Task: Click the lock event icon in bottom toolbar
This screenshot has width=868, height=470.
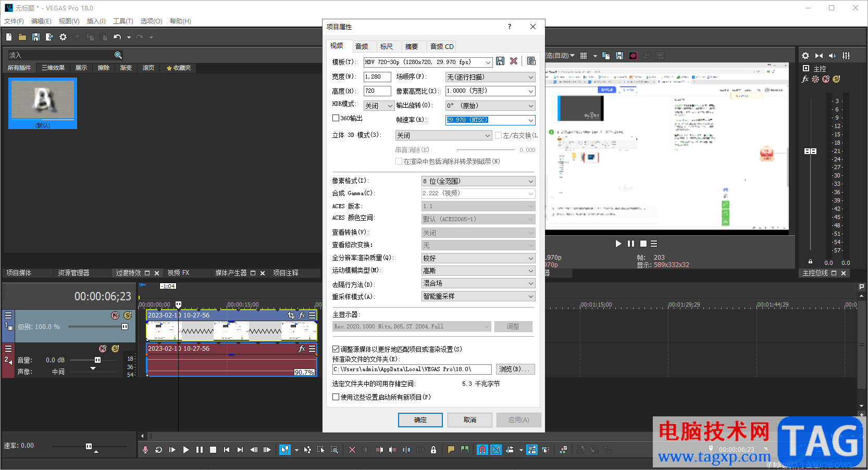Action: pyautogui.click(x=433, y=450)
